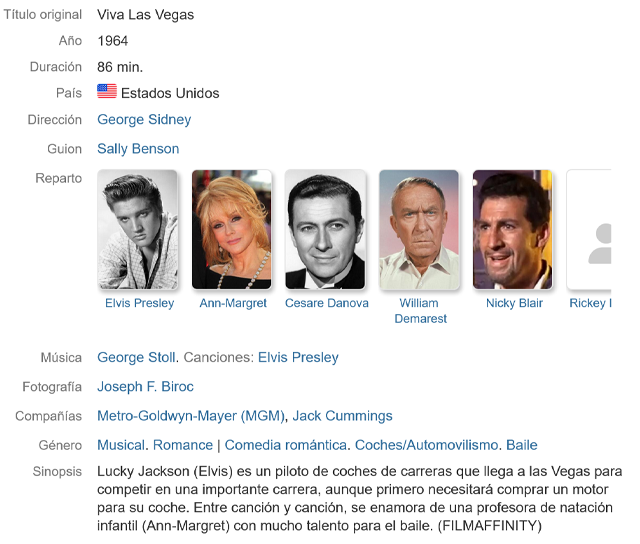Select the Comedia romántica genre link
This screenshot has width=640, height=544.
point(285,445)
